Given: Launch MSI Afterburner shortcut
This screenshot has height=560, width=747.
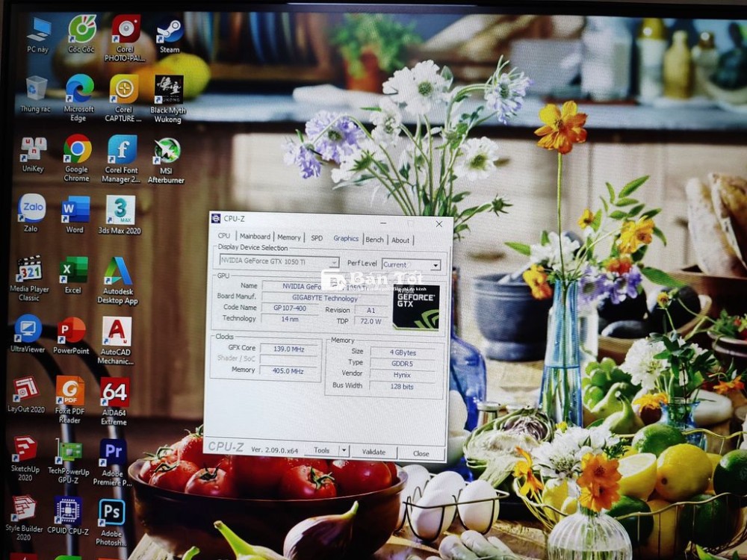Looking at the screenshot, I should [167, 161].
